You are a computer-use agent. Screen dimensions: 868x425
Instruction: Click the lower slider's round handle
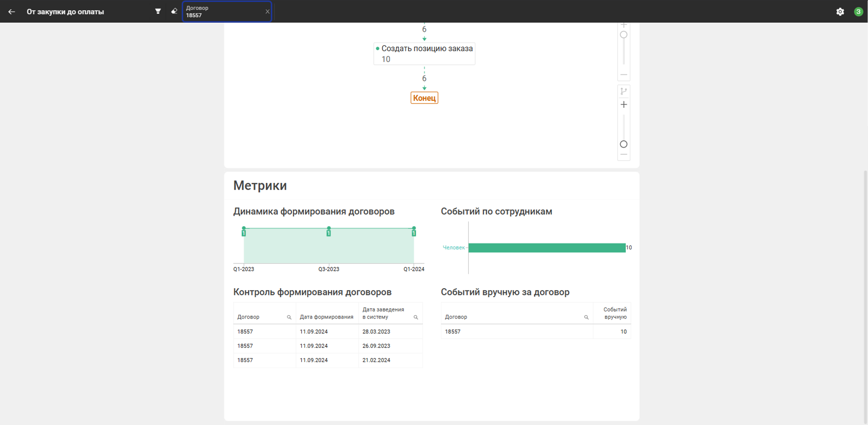pyautogui.click(x=624, y=144)
